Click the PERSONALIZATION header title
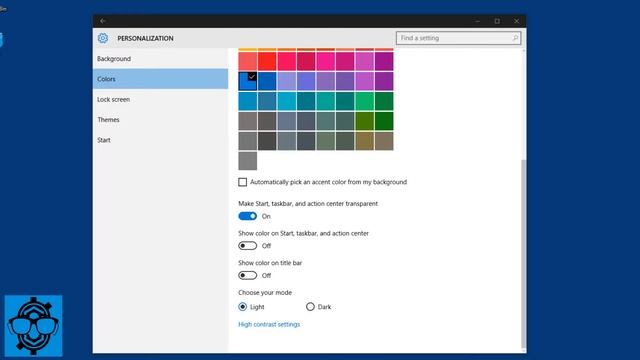Image resolution: width=640 pixels, height=360 pixels. tap(145, 38)
